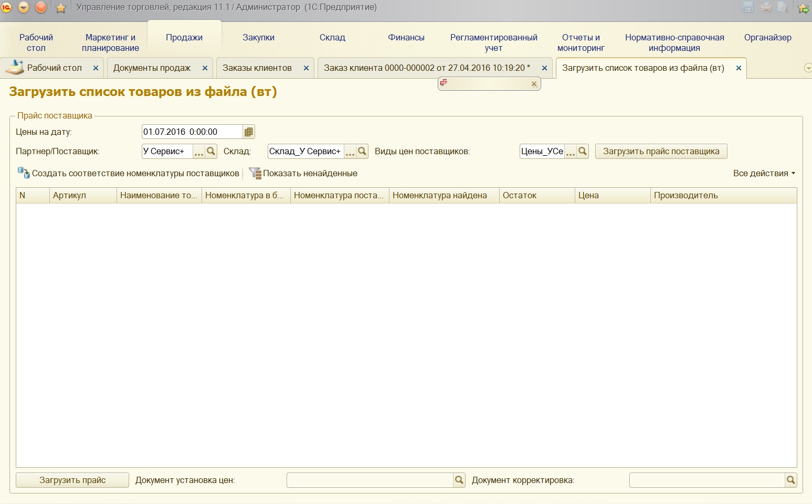Close the Документы продаж tab
The height and width of the screenshot is (504, 812).
pyautogui.click(x=205, y=68)
